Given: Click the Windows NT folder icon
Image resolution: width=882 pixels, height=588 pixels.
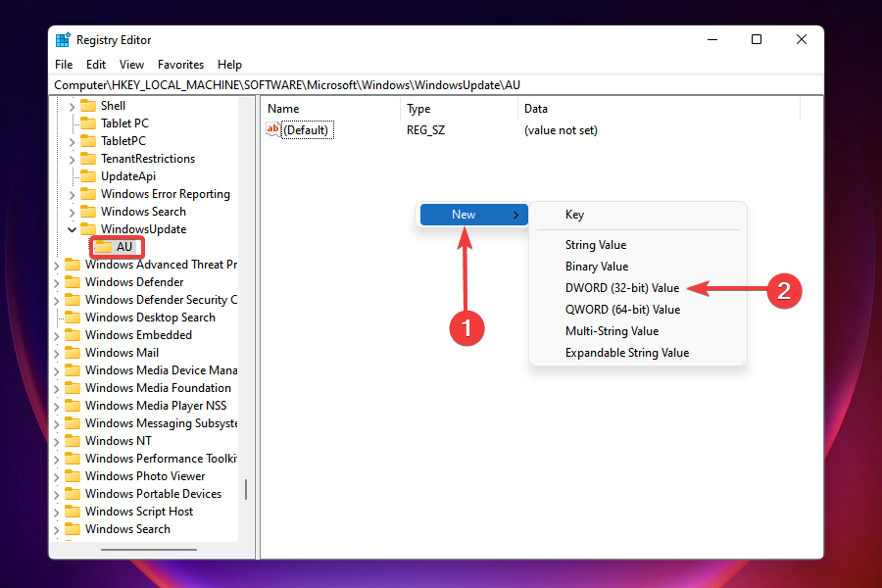Looking at the screenshot, I should click(73, 441).
